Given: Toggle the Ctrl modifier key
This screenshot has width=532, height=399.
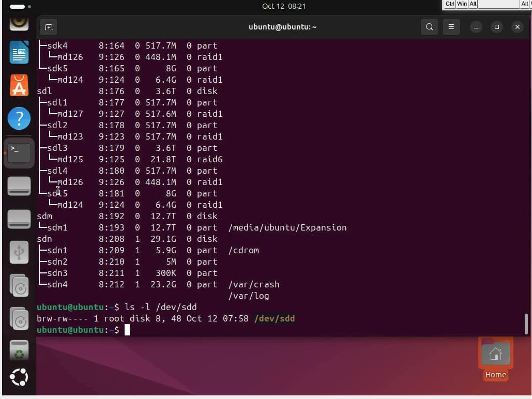Looking at the screenshot, I should tap(450, 4).
